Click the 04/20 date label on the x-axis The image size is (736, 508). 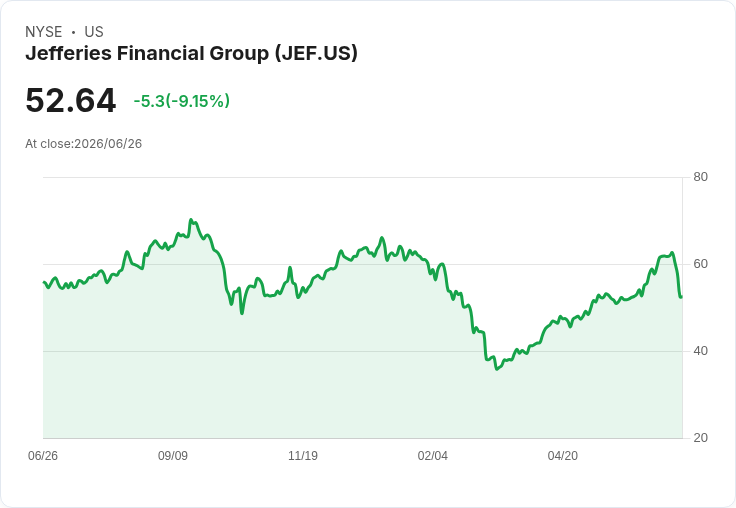point(563,456)
